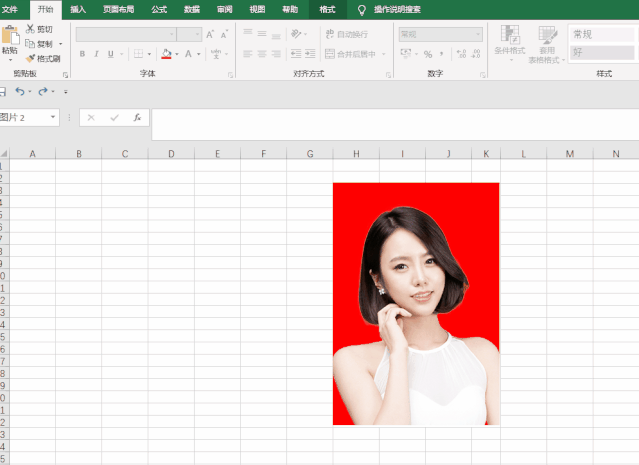Select the portrait picture with red background
This screenshot has width=639, height=465.
(415, 303)
